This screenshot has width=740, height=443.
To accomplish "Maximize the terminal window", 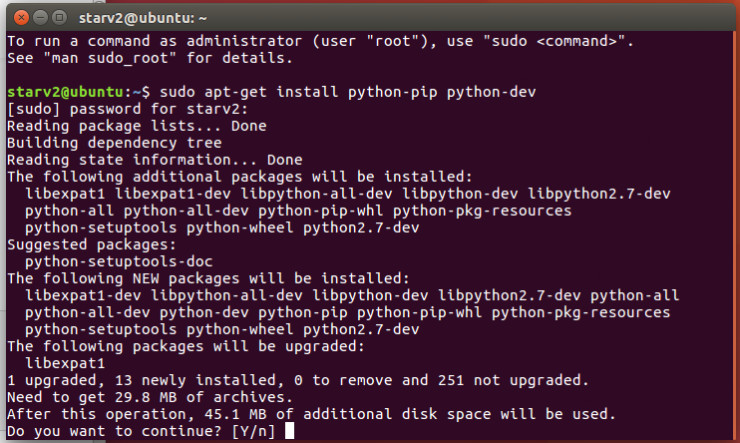I will (54, 17).
